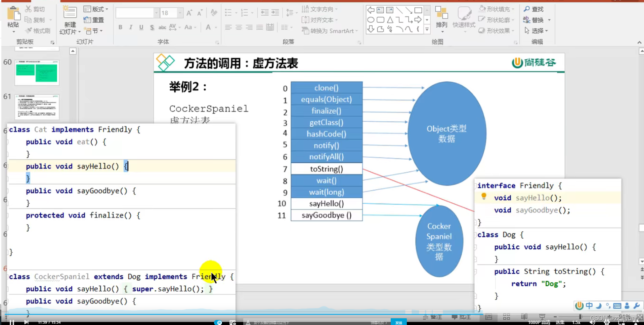Click the Clear All Formatting eraser icon
Image resolution: width=644 pixels, height=325 pixels.
point(214,13)
